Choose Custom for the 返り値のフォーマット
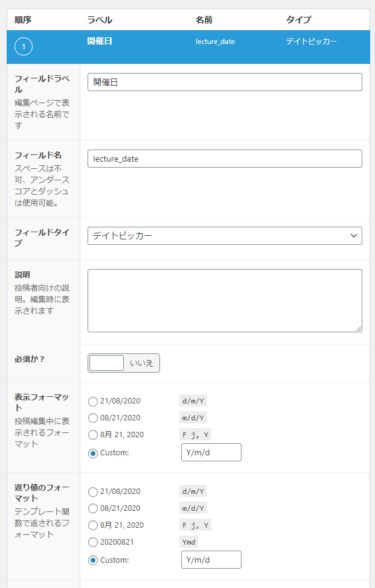This screenshot has height=588, width=375. pyautogui.click(x=92, y=559)
